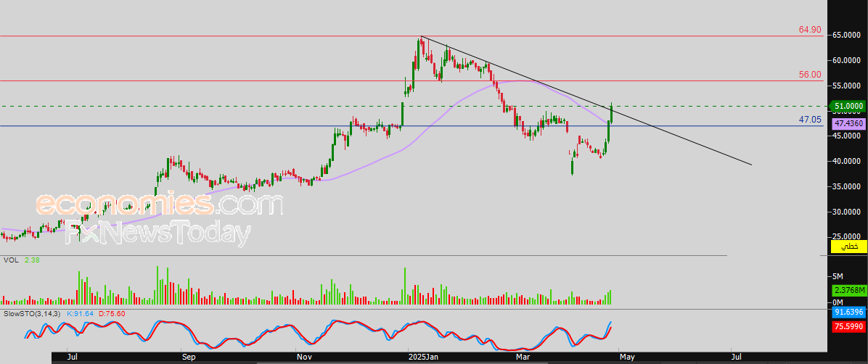Click the 64.90 resistance level label
868x364 pixels.
[810, 30]
